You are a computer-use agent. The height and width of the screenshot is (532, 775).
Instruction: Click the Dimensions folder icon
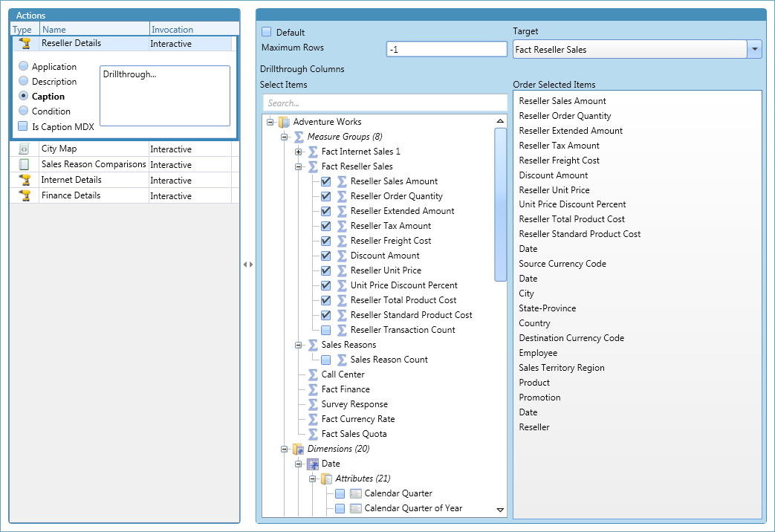click(x=298, y=449)
